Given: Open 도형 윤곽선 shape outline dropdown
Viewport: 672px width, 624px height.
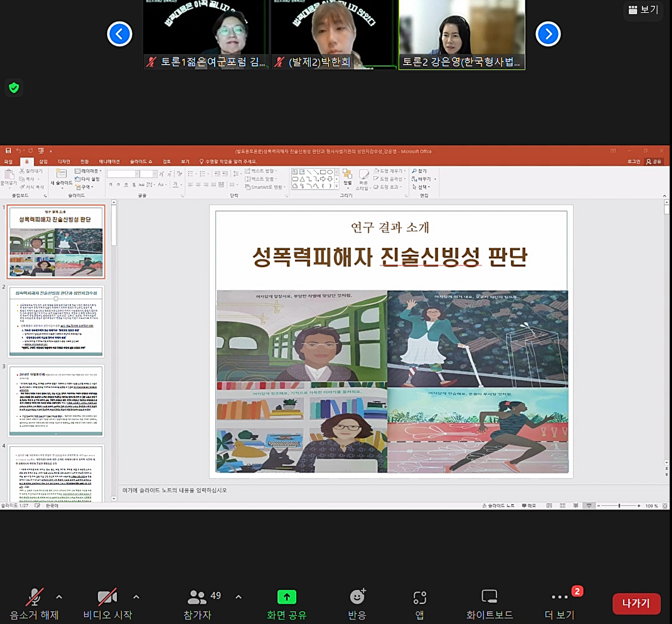Looking at the screenshot, I should (390, 179).
